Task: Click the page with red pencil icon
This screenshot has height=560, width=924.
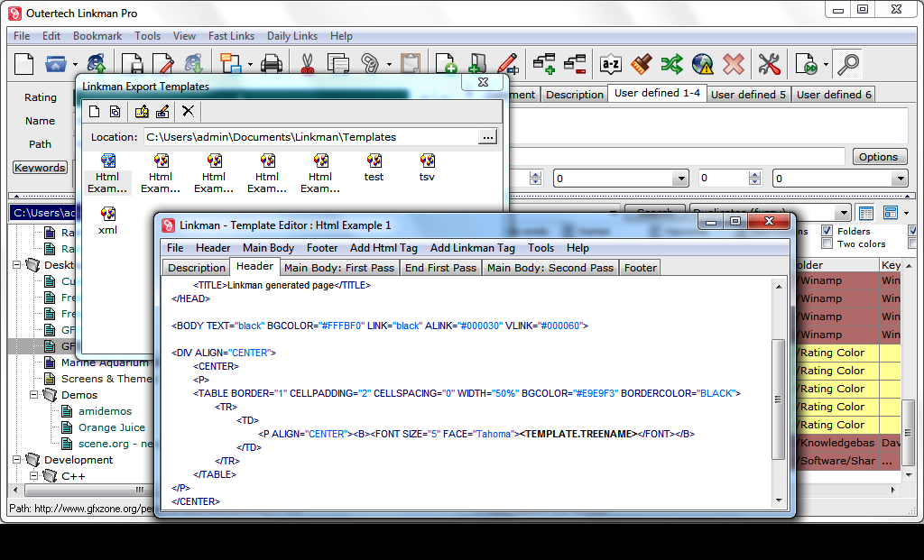Action: (162, 64)
